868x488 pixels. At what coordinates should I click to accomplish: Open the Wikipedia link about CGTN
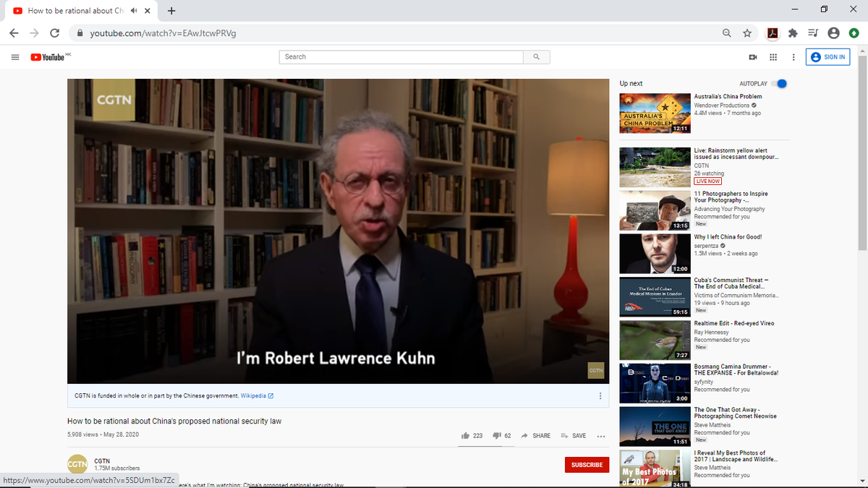(256, 395)
